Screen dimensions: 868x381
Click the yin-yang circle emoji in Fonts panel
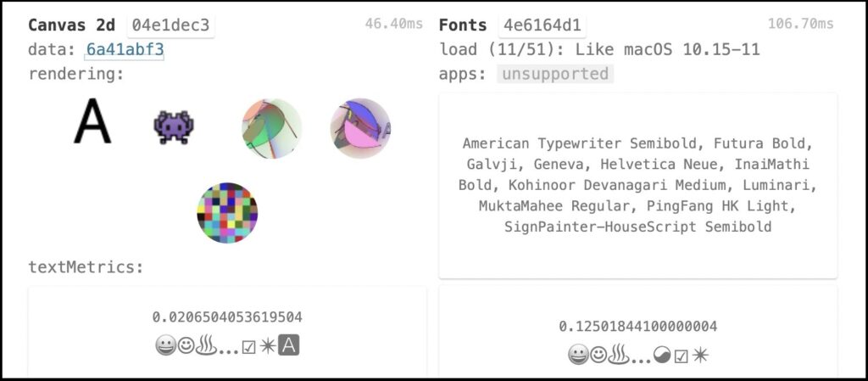tap(663, 356)
